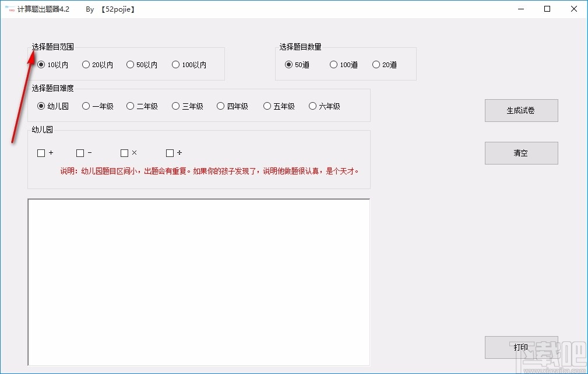Pick 四年级 as question difficulty
The width and height of the screenshot is (588, 374).
(x=220, y=106)
